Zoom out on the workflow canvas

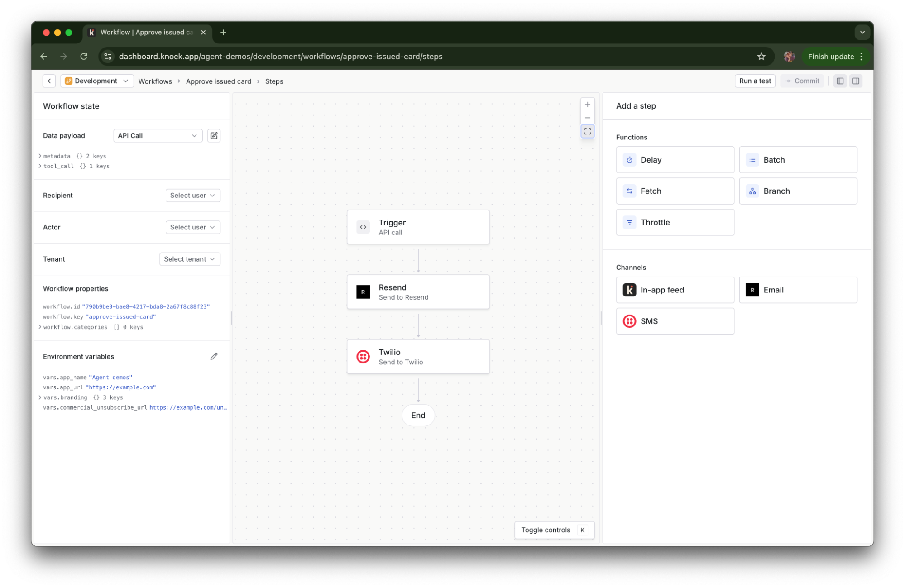587,118
